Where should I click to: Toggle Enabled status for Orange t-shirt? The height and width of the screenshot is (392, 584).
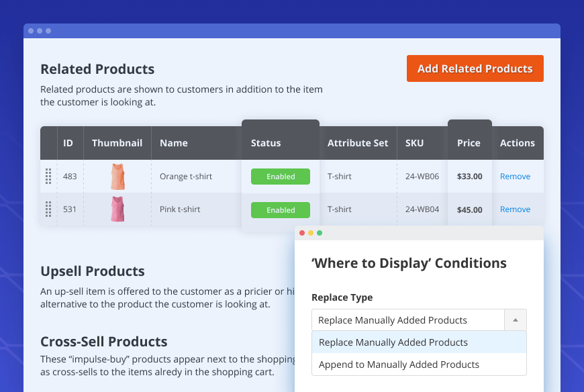[281, 177]
